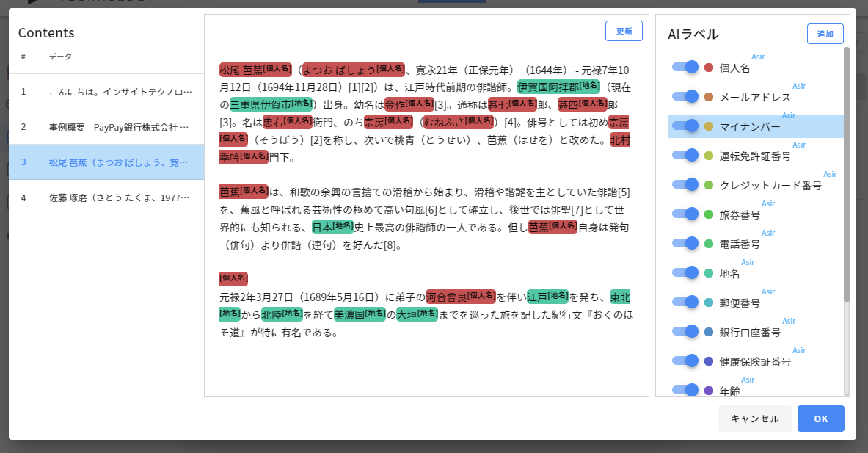Image resolution: width=868 pixels, height=453 pixels.
Task: Click the 忠右 highlighted name tag
Action: click(288, 122)
